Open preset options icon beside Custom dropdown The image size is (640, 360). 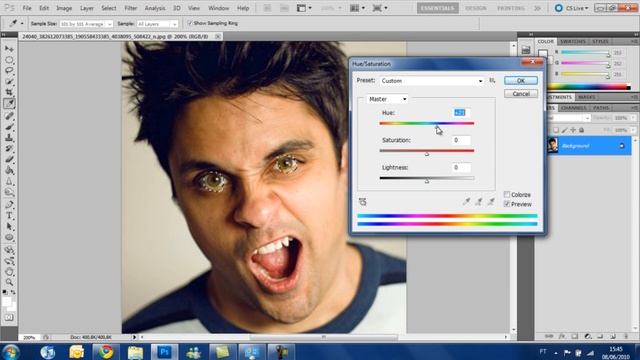pyautogui.click(x=492, y=80)
